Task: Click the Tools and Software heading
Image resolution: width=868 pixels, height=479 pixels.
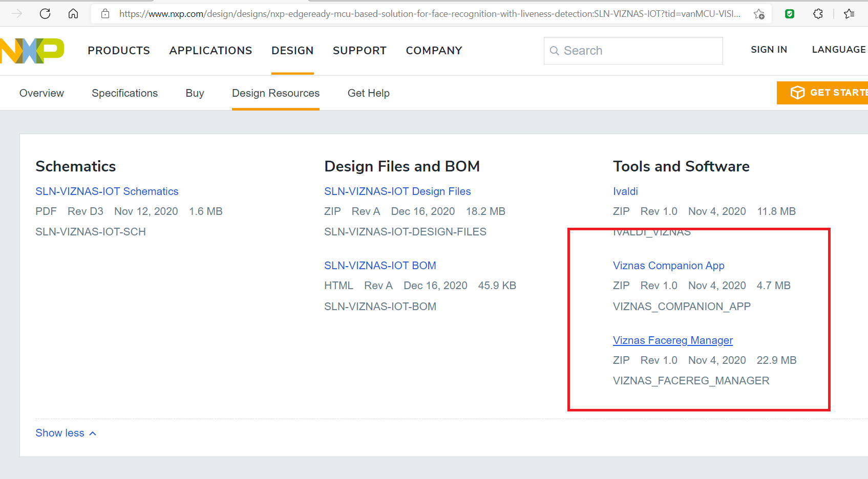Action: click(x=681, y=166)
